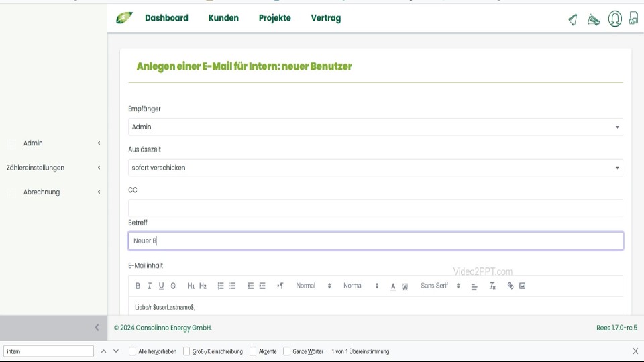This screenshot has width=644, height=362.
Task: Go to the Dashboard menu
Action: pyautogui.click(x=166, y=18)
